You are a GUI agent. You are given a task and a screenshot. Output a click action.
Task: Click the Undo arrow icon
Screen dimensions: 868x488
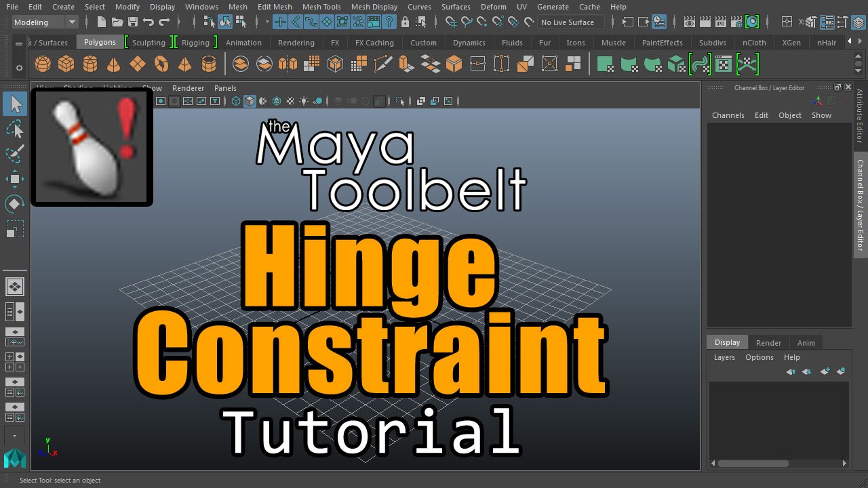point(149,22)
